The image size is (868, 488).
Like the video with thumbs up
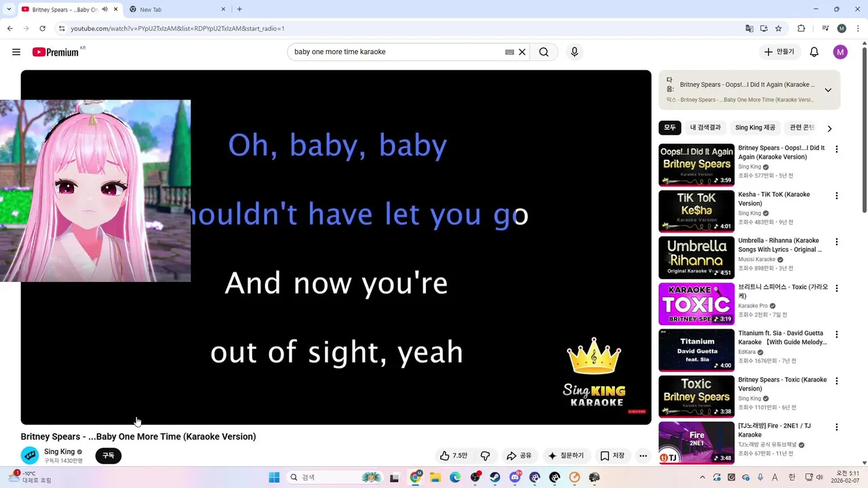tap(454, 455)
